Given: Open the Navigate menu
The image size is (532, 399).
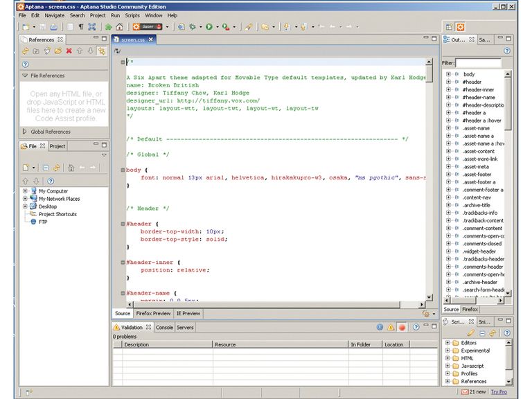Looking at the screenshot, I should (54, 15).
